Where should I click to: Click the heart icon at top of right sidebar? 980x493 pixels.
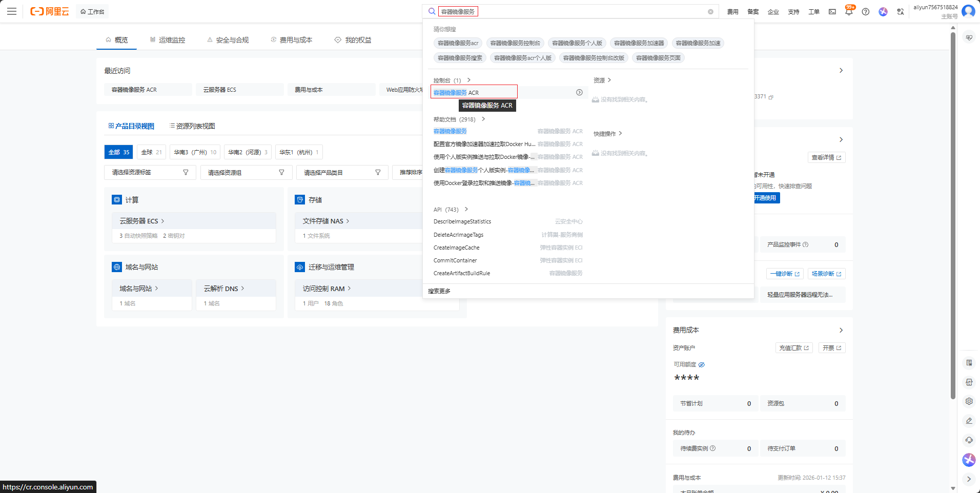tap(969, 37)
